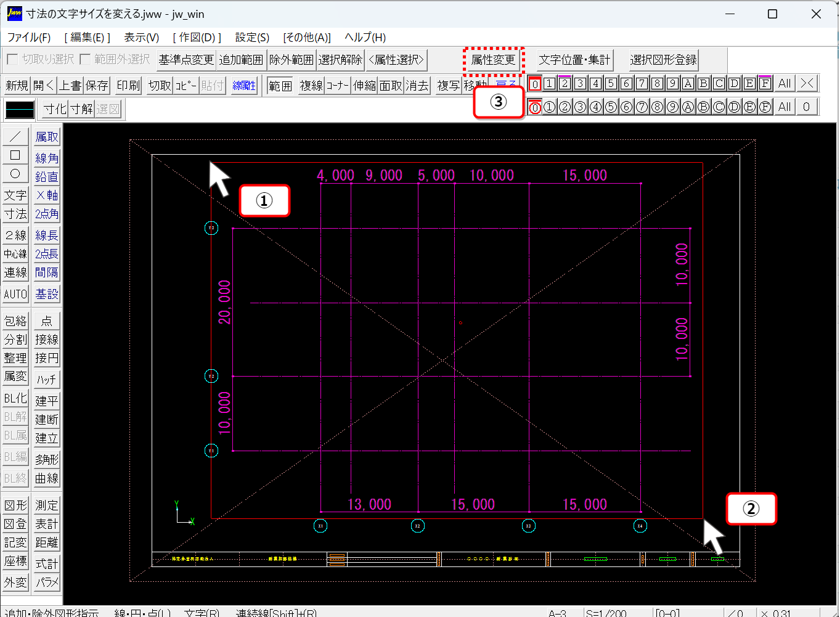Select the circle drawing tool
The width and height of the screenshot is (840, 617).
click(15, 174)
